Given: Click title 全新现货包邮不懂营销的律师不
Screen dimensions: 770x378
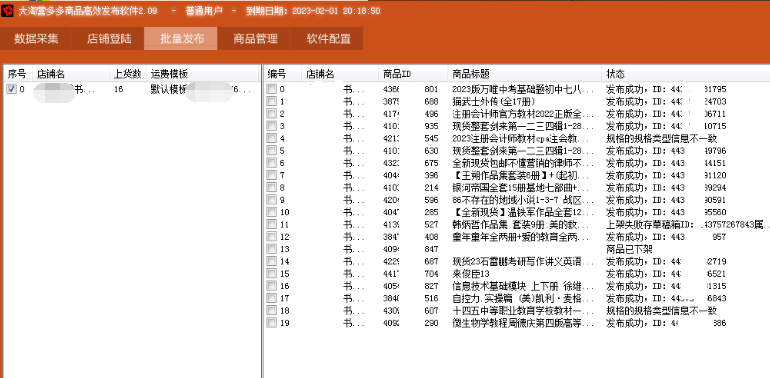Looking at the screenshot, I should [x=522, y=163].
